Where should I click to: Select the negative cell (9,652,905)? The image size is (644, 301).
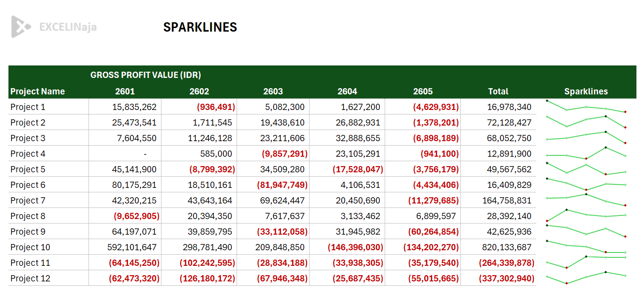tap(125, 216)
